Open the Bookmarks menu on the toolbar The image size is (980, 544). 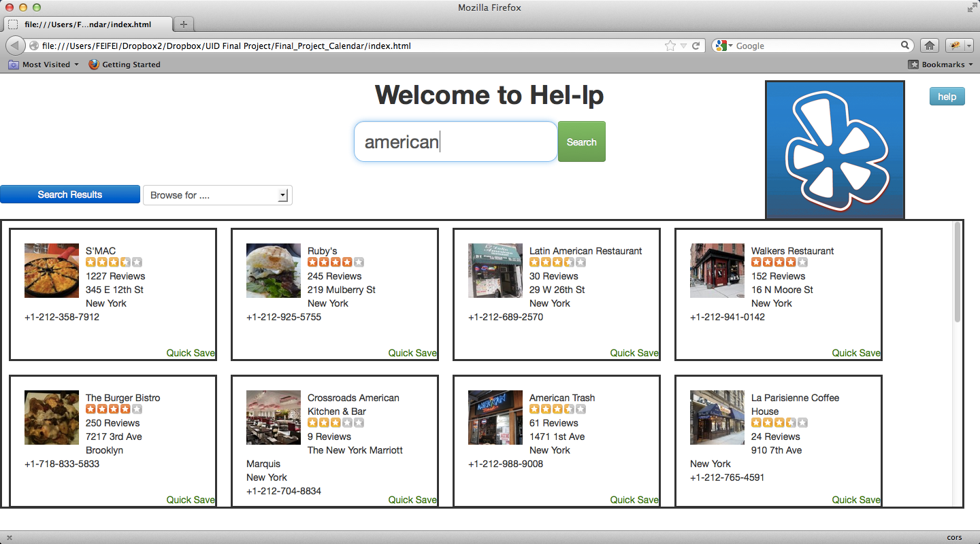[x=941, y=65]
